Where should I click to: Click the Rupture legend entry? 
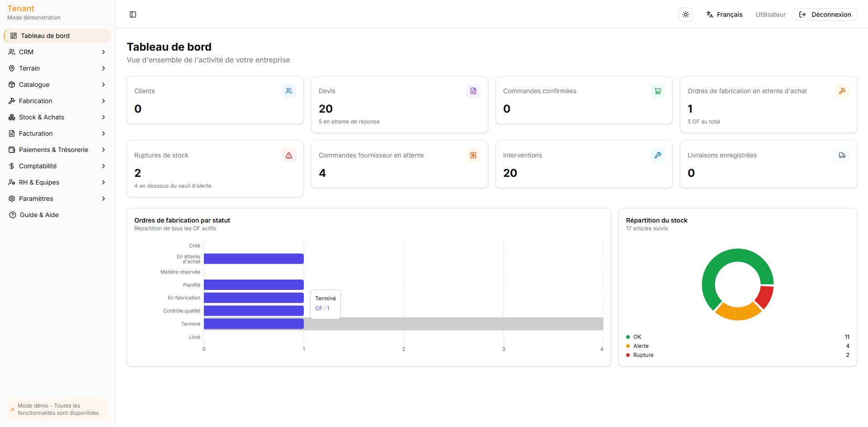tap(738, 355)
